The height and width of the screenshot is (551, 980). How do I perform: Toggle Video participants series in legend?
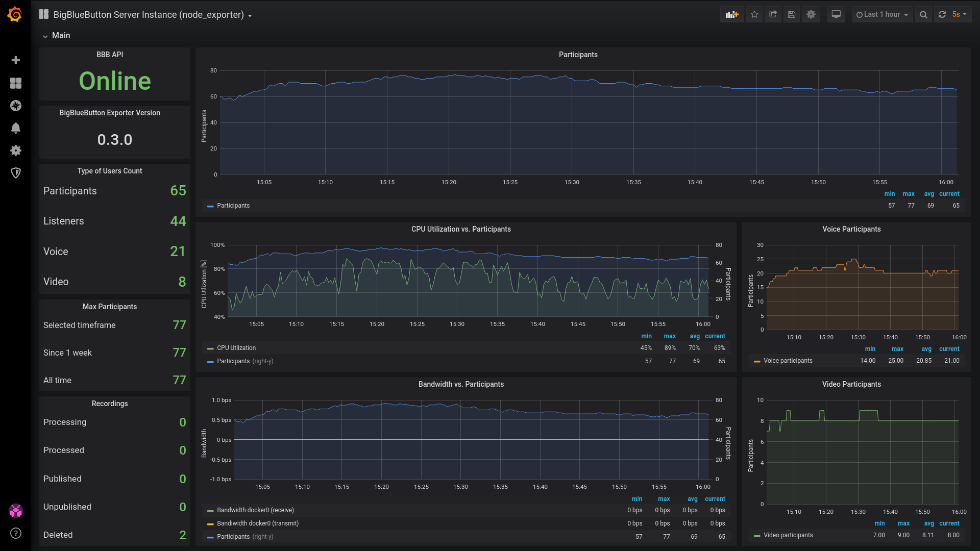(788, 535)
